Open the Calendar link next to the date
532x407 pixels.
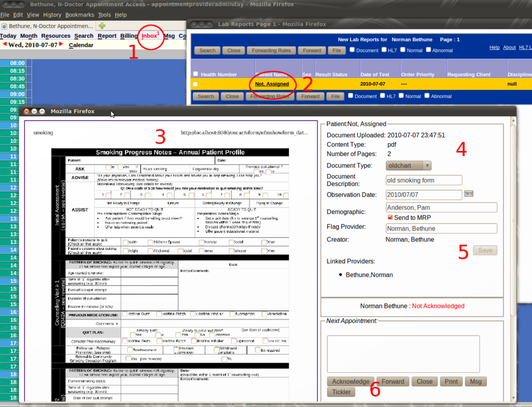coord(81,45)
